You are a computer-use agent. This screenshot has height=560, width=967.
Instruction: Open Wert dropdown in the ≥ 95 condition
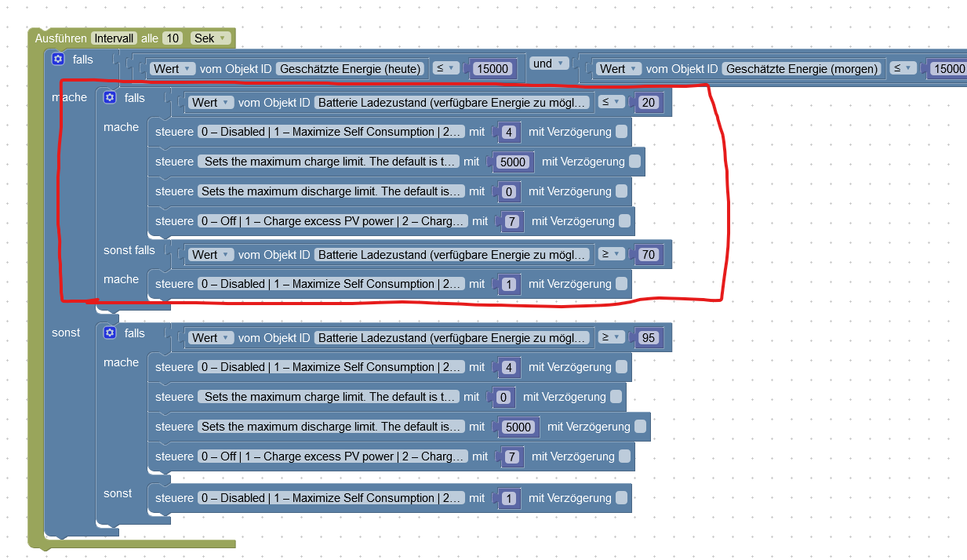coord(212,337)
